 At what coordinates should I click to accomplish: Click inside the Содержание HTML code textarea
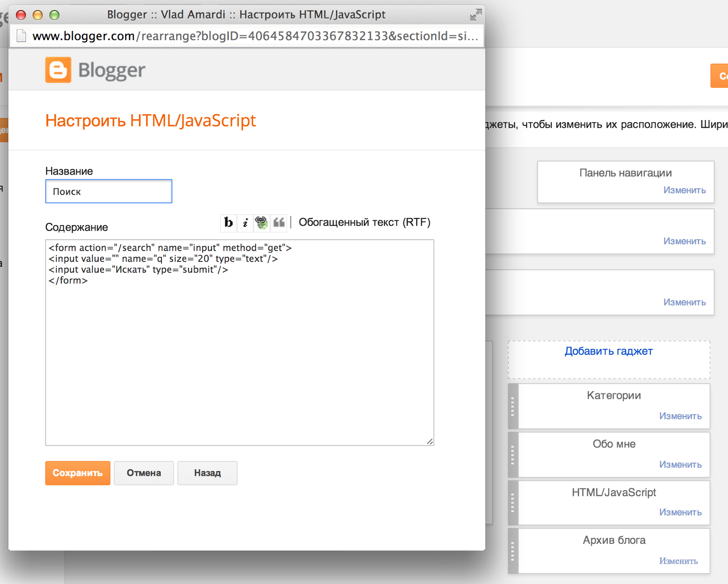pyautogui.click(x=240, y=342)
